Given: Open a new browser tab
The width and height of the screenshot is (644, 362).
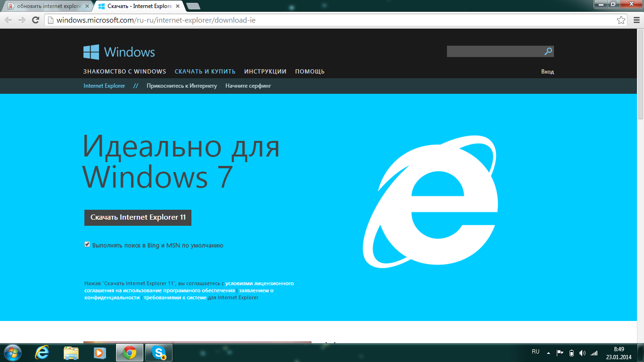Looking at the screenshot, I should point(193,6).
